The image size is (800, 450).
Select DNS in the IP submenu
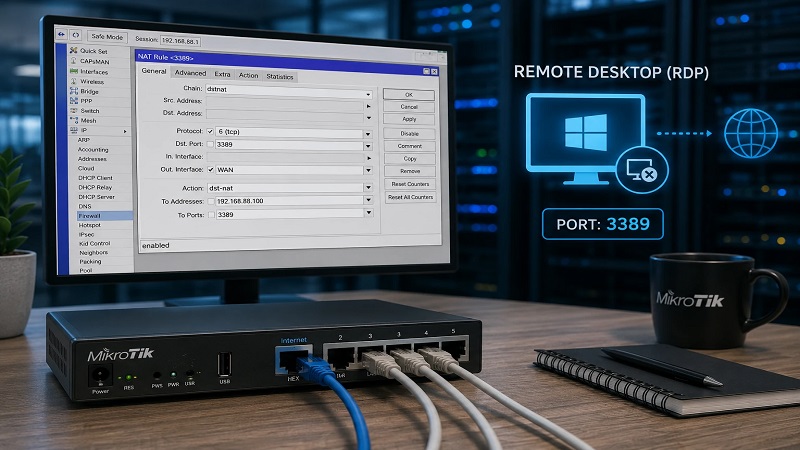pyautogui.click(x=85, y=206)
